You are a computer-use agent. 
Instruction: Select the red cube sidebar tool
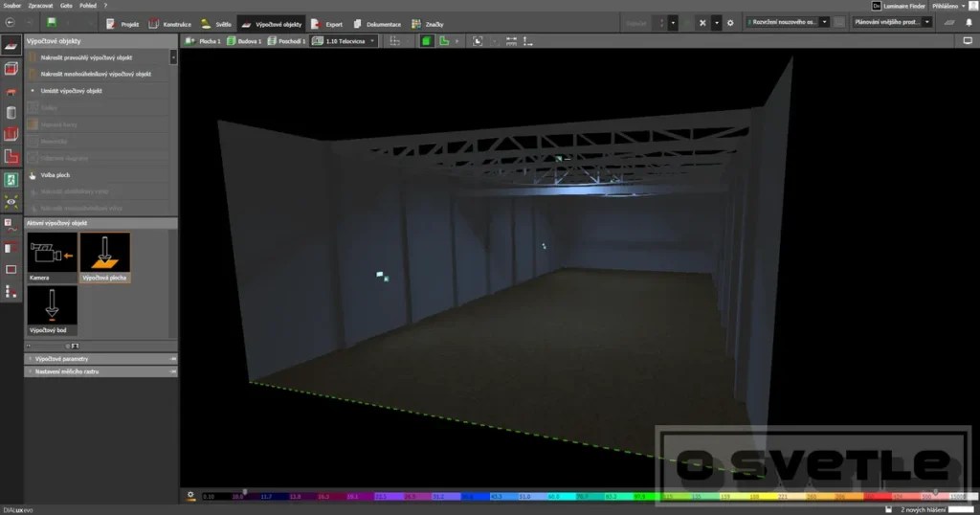(11, 68)
